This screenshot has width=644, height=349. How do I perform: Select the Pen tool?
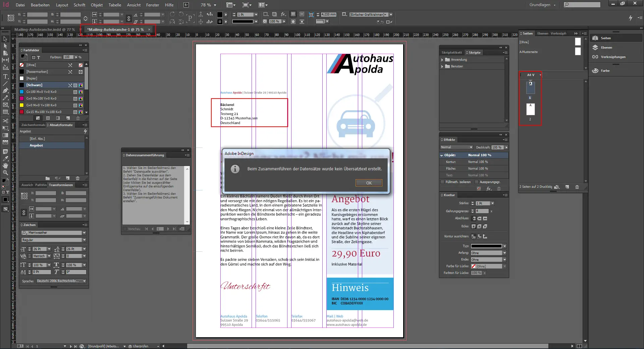tap(5, 91)
